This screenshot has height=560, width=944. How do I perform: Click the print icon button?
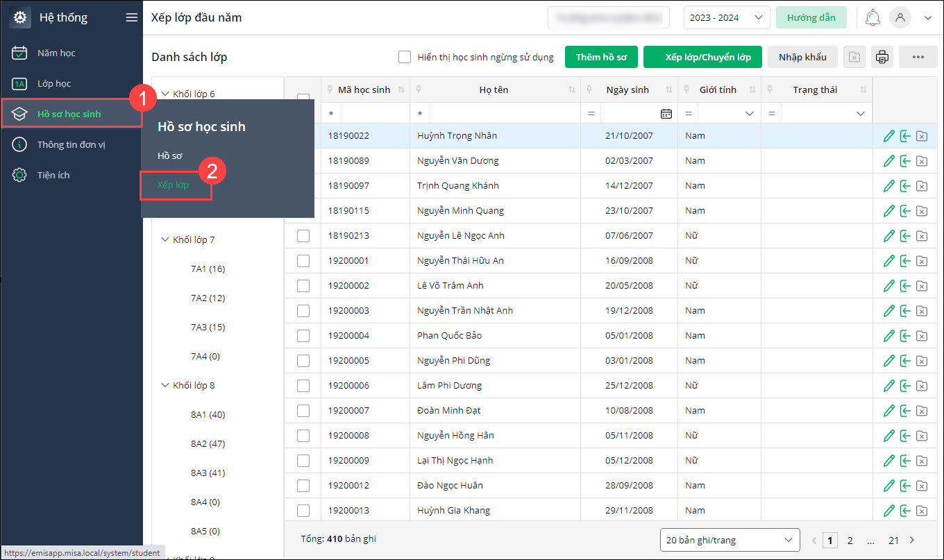pyautogui.click(x=882, y=57)
